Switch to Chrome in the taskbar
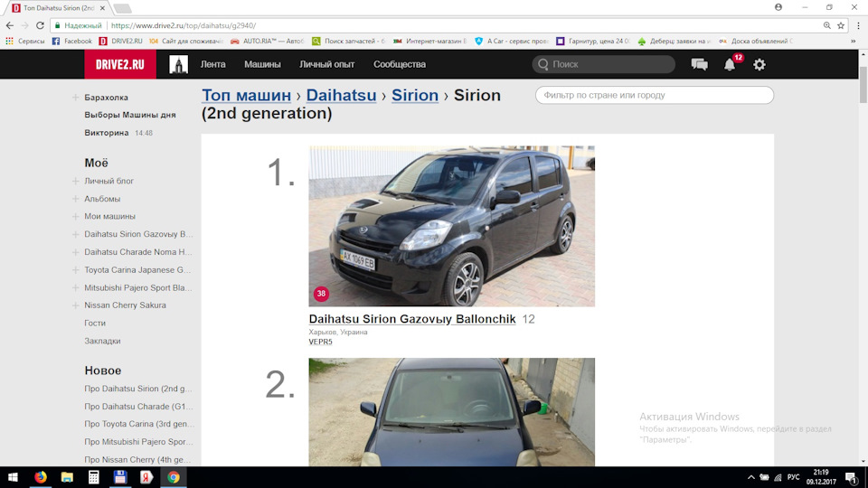The width and height of the screenshot is (868, 488). (x=174, y=477)
